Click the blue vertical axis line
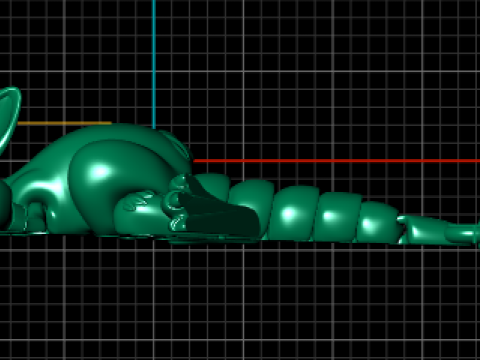The width and height of the screenshot is (480, 360). pos(154,64)
